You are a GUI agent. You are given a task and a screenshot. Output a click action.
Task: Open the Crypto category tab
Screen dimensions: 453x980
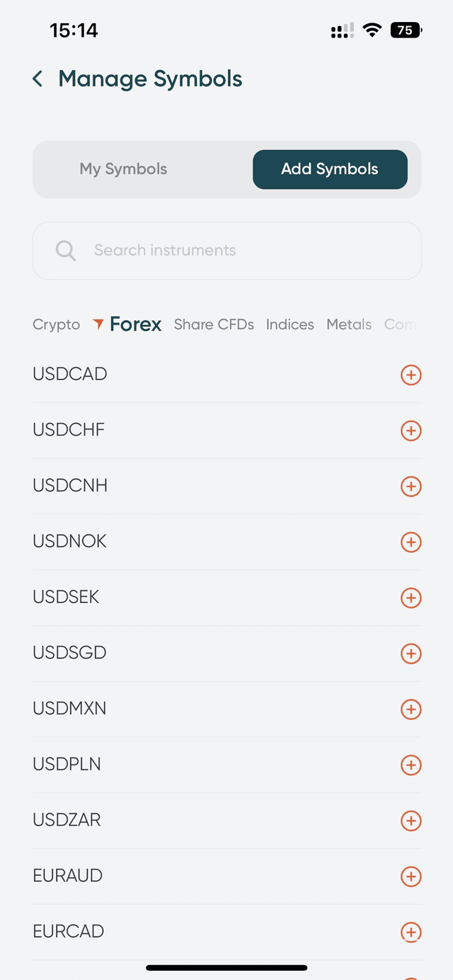(57, 325)
